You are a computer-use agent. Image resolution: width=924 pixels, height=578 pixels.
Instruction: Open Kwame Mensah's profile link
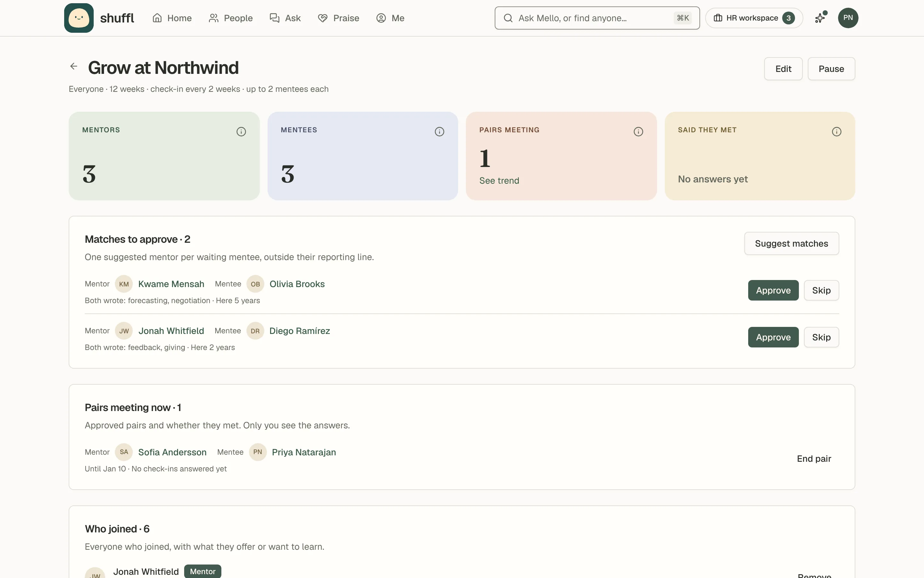tap(171, 284)
